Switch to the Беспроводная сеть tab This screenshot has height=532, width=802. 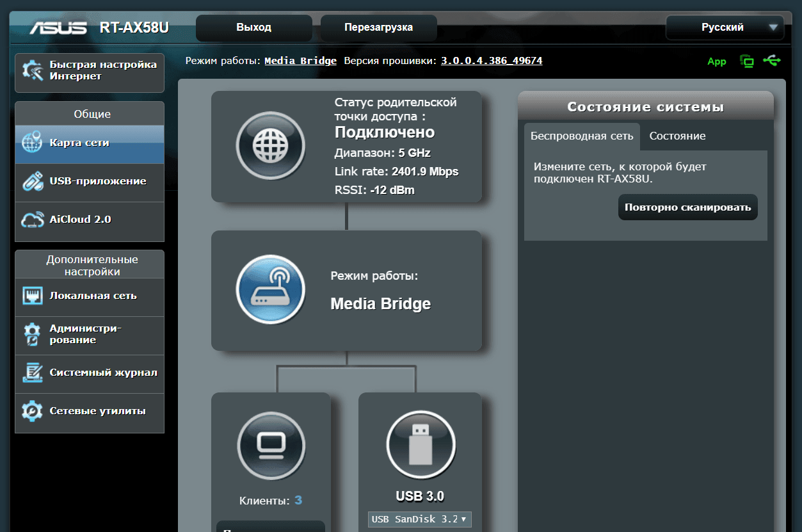[582, 136]
